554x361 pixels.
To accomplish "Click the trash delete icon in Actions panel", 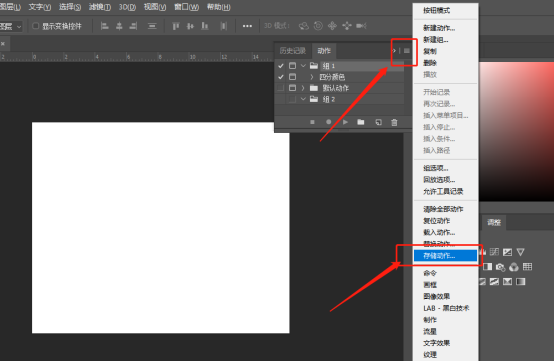I will (394, 122).
